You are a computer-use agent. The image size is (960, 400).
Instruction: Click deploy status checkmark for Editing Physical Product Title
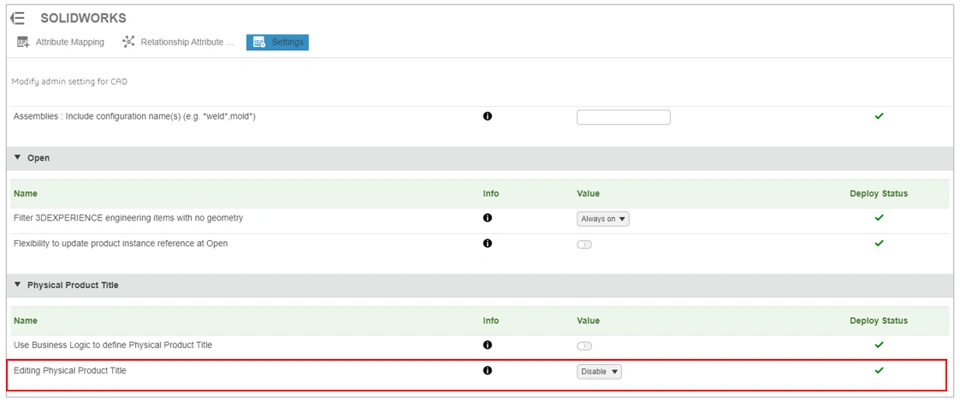(879, 371)
